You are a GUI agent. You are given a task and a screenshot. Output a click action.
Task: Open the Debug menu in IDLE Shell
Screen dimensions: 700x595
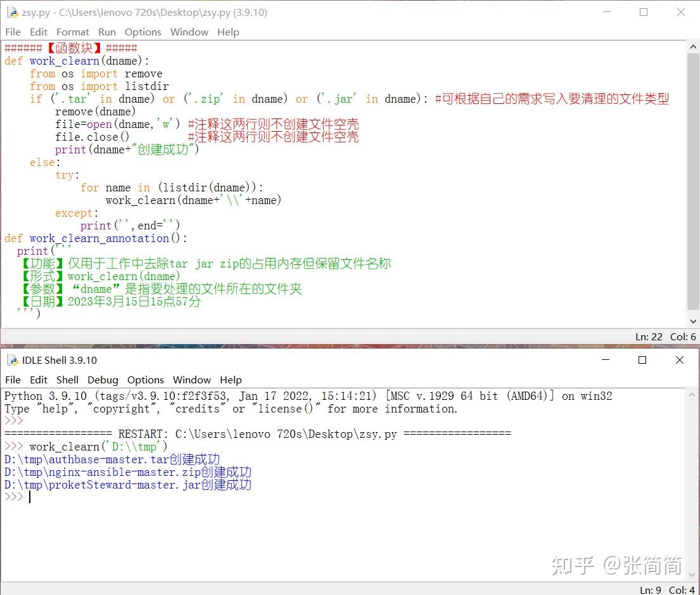pos(102,380)
